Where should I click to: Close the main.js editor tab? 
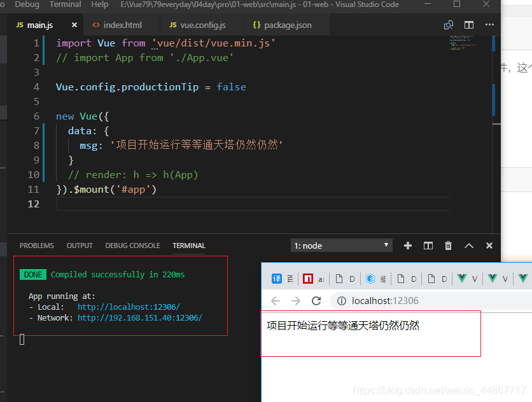click(x=74, y=25)
